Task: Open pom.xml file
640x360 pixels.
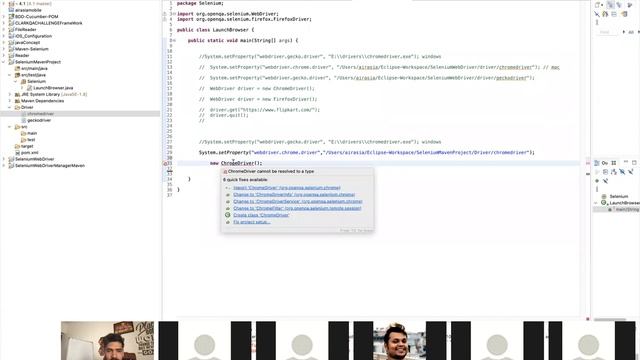Action: click(29, 153)
